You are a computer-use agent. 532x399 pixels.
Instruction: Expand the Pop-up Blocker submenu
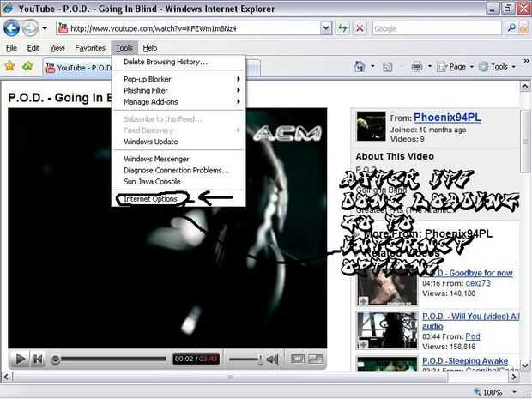(178, 79)
